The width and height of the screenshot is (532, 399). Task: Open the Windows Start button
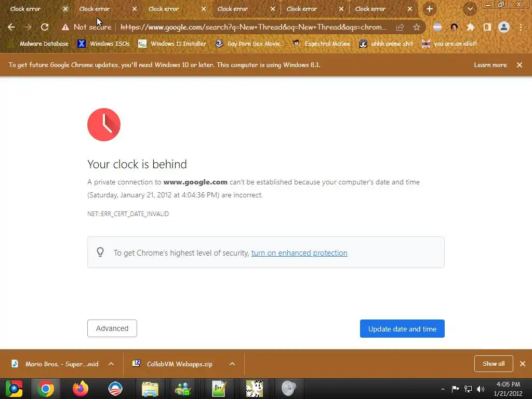(14, 389)
